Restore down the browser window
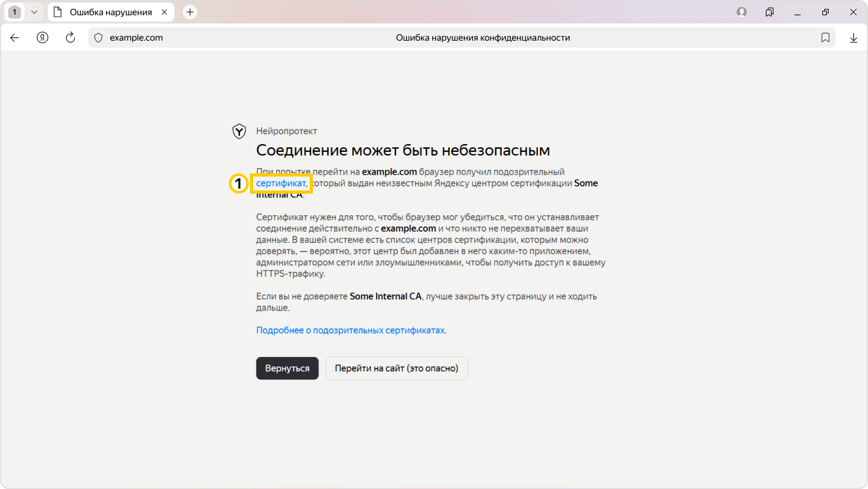 [x=825, y=12]
